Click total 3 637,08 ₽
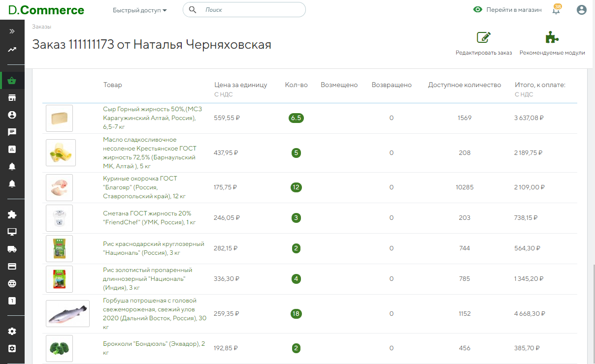Image resolution: width=595 pixels, height=364 pixels. click(529, 118)
